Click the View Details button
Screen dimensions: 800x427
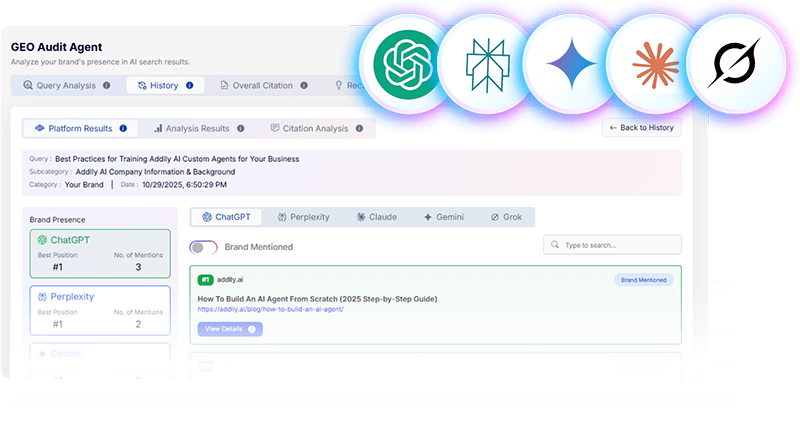(230, 329)
